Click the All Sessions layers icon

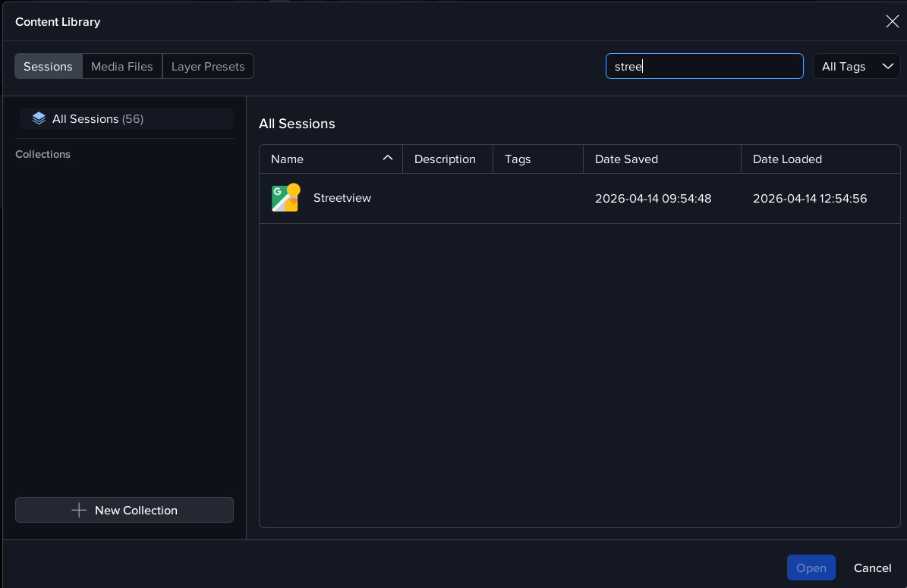tap(39, 118)
